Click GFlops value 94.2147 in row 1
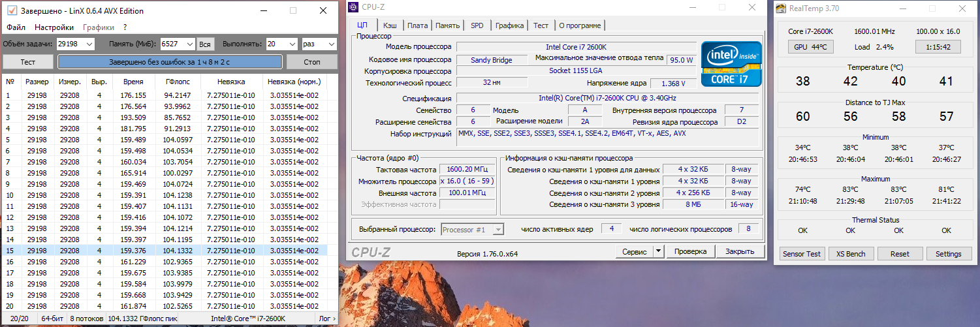 pos(177,95)
